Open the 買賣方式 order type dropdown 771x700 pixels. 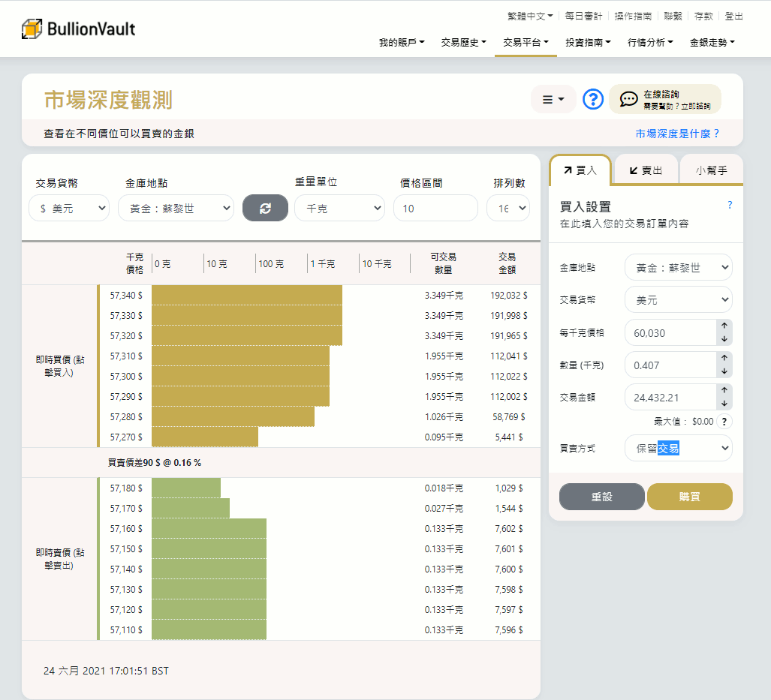click(679, 448)
